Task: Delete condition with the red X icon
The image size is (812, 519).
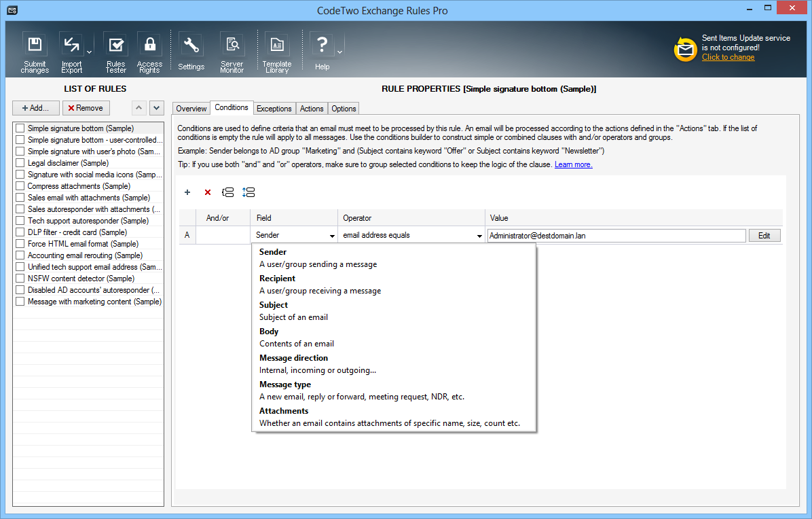Action: 208,192
